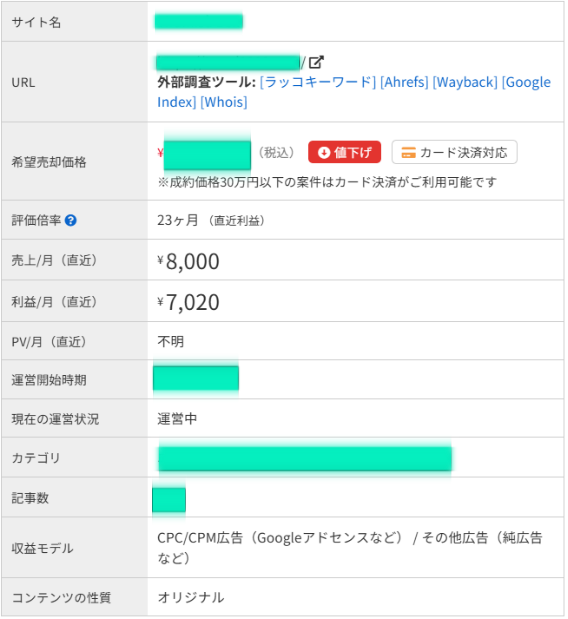568x619 pixels.
Task: Click the redacted カテゴリ value
Action: coord(306,459)
